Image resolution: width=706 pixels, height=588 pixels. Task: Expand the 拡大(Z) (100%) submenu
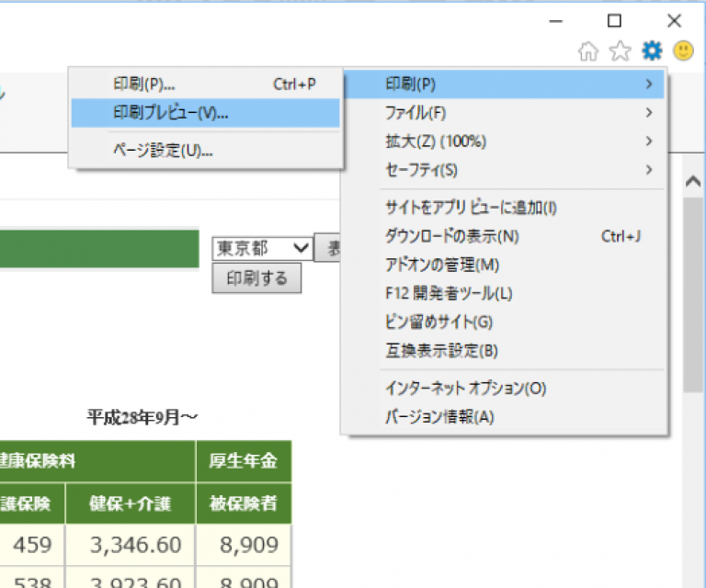[503, 141]
